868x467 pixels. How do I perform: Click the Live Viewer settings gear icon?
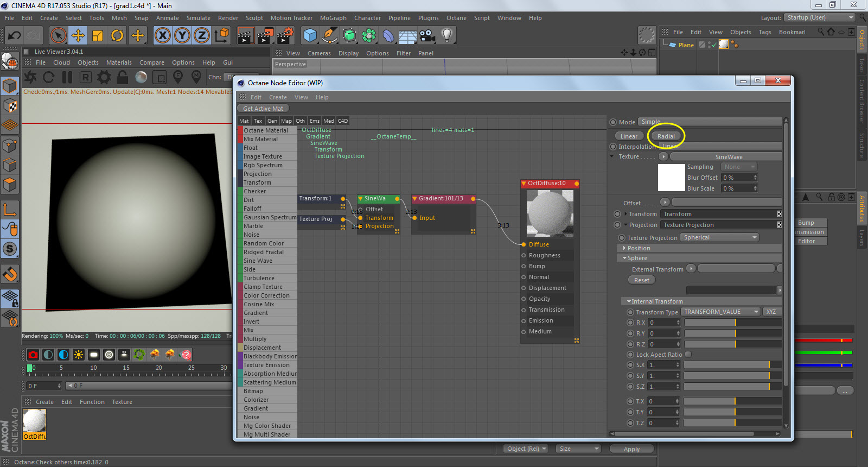point(104,77)
